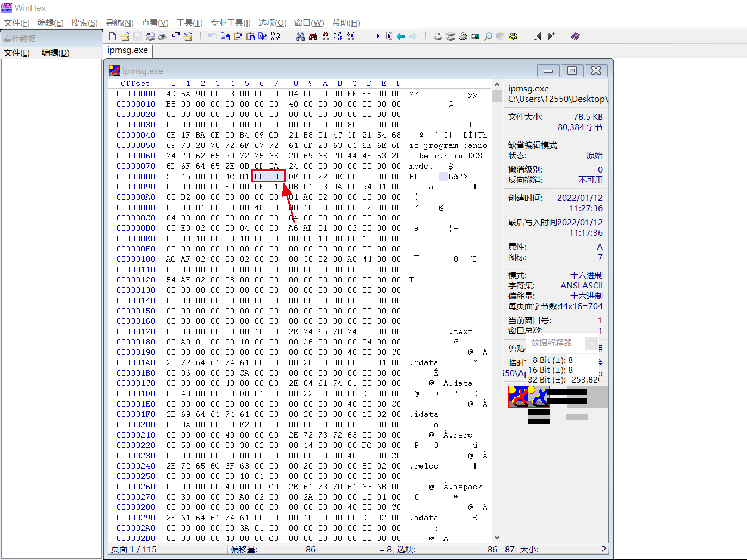Open the calculator toolbar icon
Image resolution: width=747 pixels, height=560 pixels.
475,36
